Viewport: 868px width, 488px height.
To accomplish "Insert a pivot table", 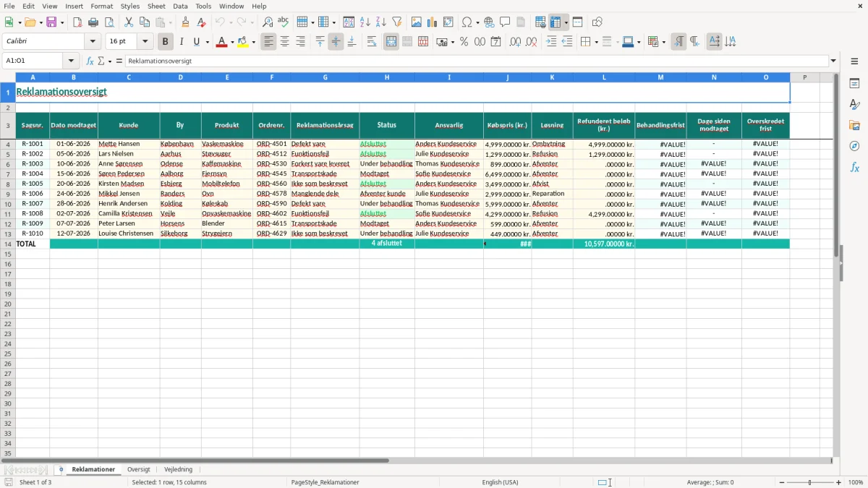I will (448, 22).
